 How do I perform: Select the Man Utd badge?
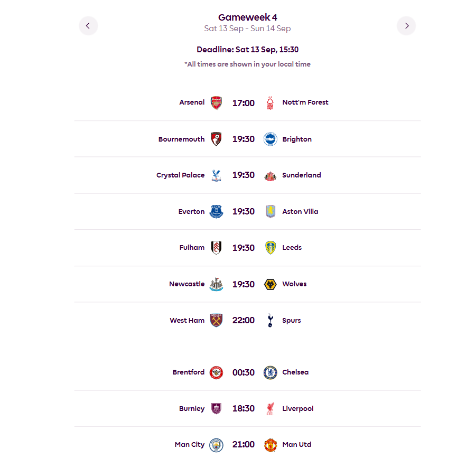coord(270,445)
